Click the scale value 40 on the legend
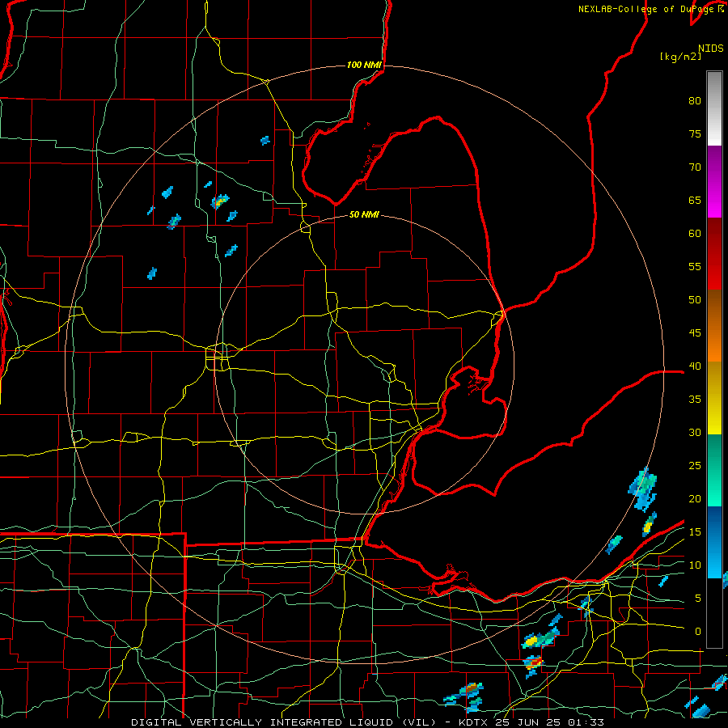728x728 pixels. point(695,366)
